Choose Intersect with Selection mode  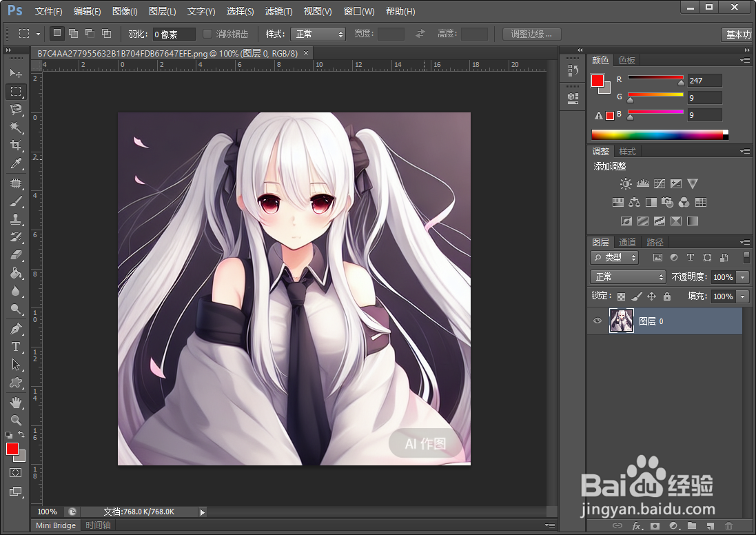(106, 33)
